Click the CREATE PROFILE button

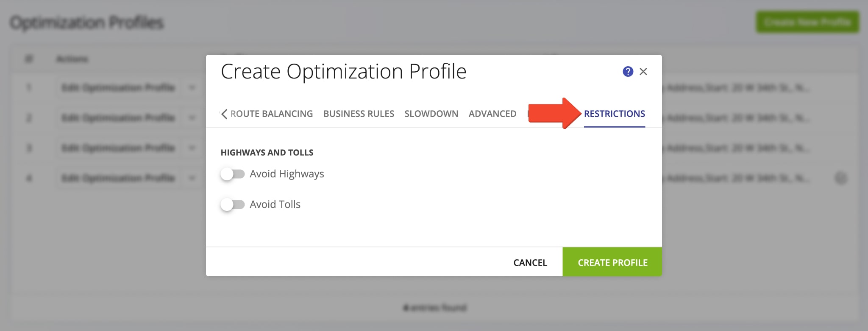(612, 262)
